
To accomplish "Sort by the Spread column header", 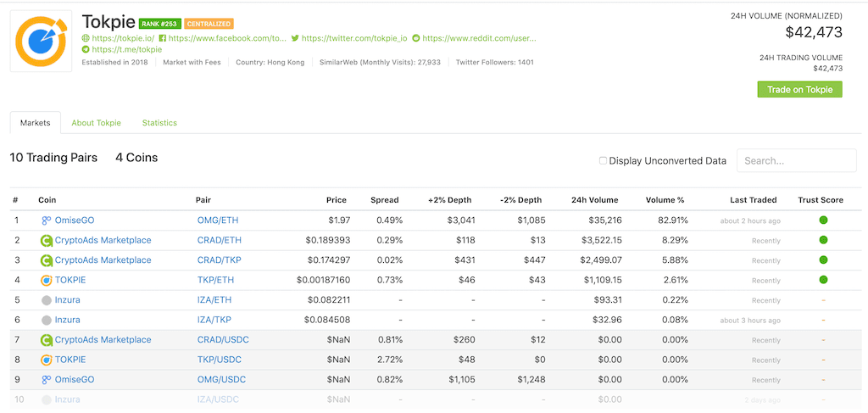I will point(384,200).
